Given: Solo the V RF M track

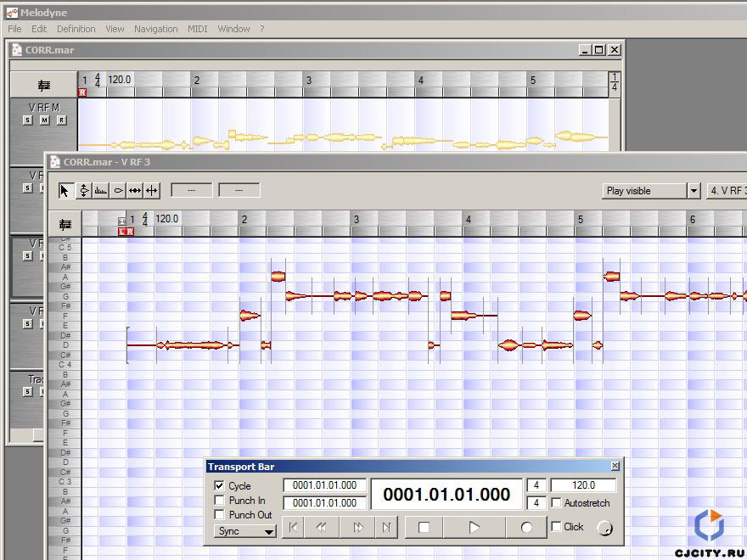Looking at the screenshot, I should pyautogui.click(x=28, y=120).
